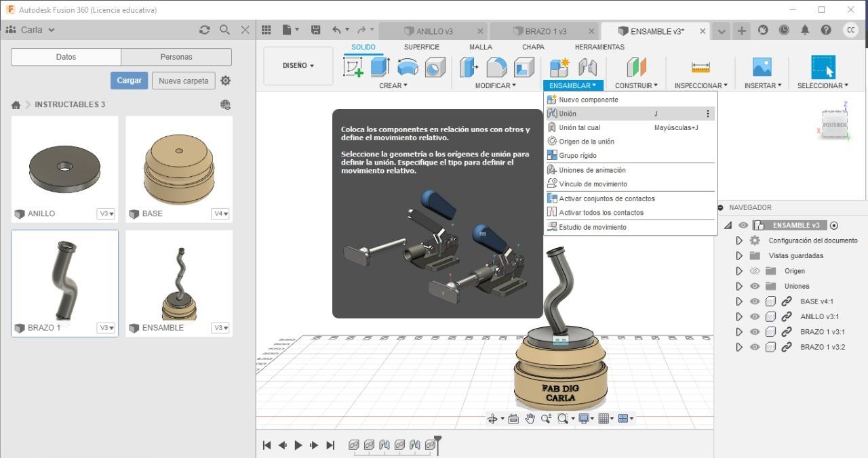Click the ViewCube POSTERIOR face
The width and height of the screenshot is (868, 458).
point(835,125)
